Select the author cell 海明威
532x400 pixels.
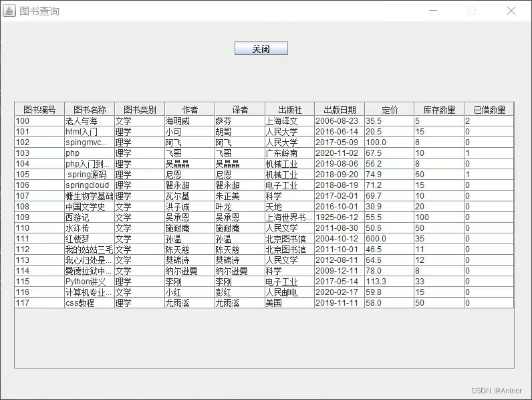pos(190,121)
